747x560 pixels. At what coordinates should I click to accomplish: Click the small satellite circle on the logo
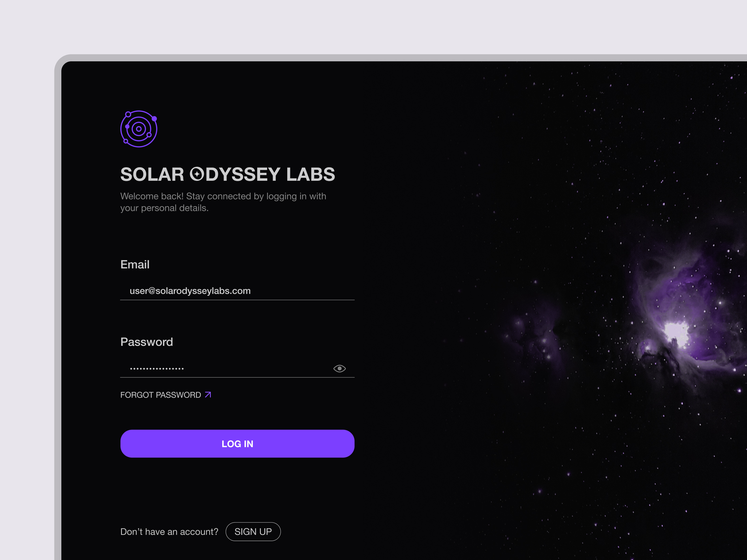click(129, 114)
